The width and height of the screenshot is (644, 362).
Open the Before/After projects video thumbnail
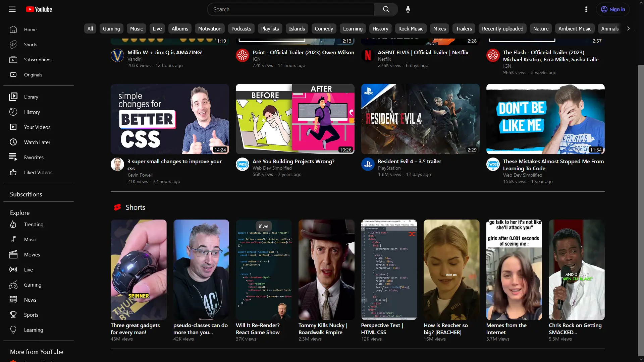coord(295,119)
